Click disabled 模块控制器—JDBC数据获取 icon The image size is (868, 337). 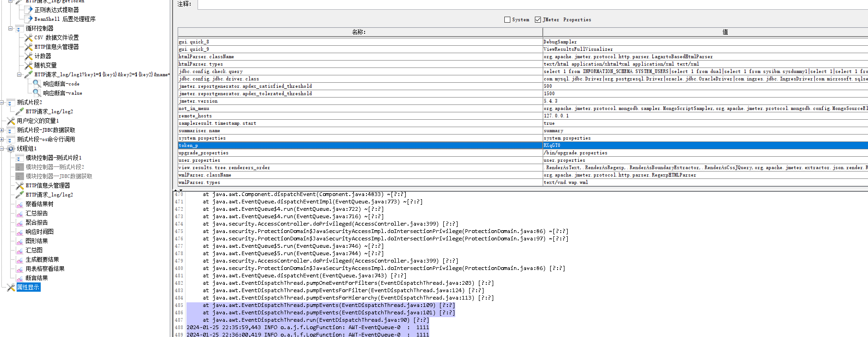pos(20,176)
